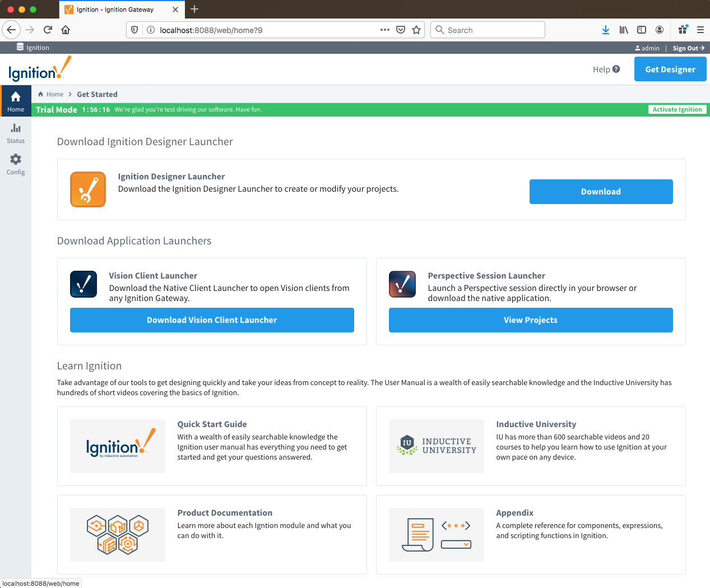Open the Config gear section in sidebar
Image resolution: width=710 pixels, height=588 pixels.
click(16, 164)
